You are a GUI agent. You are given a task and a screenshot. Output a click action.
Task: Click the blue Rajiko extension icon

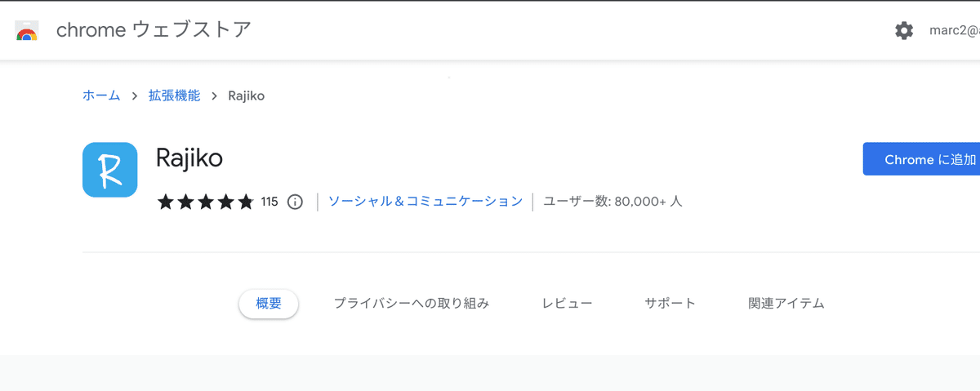click(x=110, y=170)
